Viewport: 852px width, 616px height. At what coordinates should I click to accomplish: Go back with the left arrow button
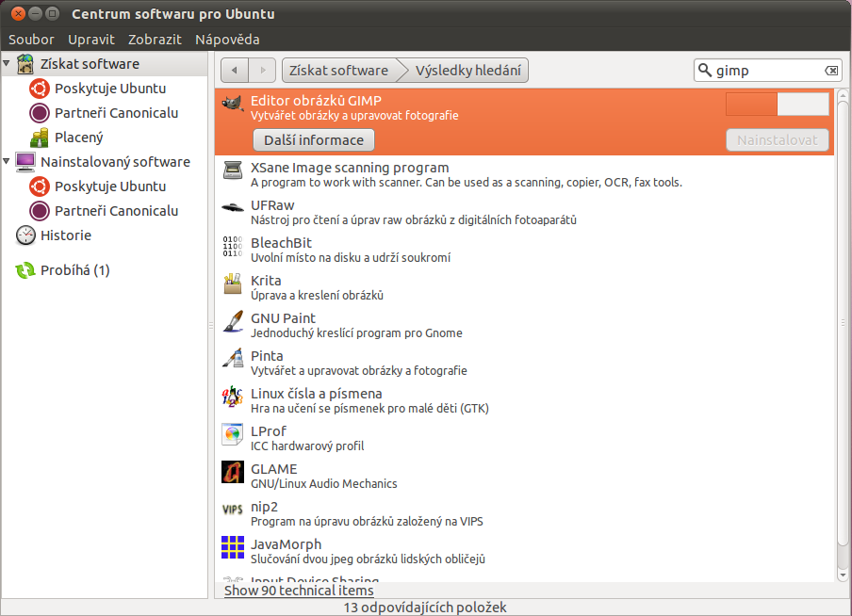click(x=235, y=70)
